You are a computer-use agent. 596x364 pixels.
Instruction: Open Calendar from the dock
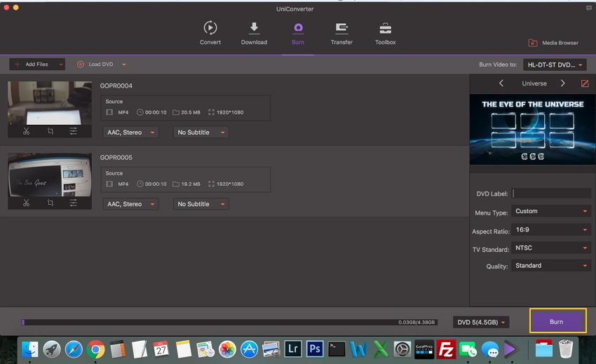click(x=161, y=349)
